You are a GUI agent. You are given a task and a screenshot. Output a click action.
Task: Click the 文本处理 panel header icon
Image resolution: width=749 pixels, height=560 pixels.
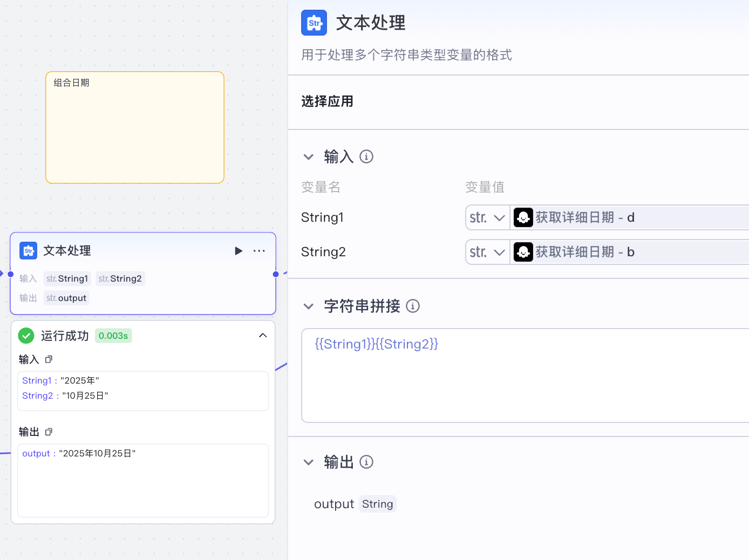point(314,23)
